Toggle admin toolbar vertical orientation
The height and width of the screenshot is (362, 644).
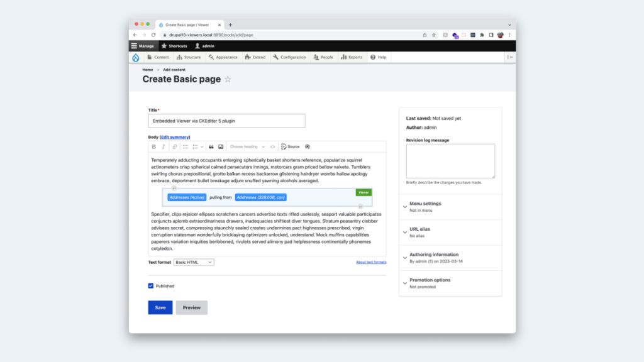[x=510, y=57]
